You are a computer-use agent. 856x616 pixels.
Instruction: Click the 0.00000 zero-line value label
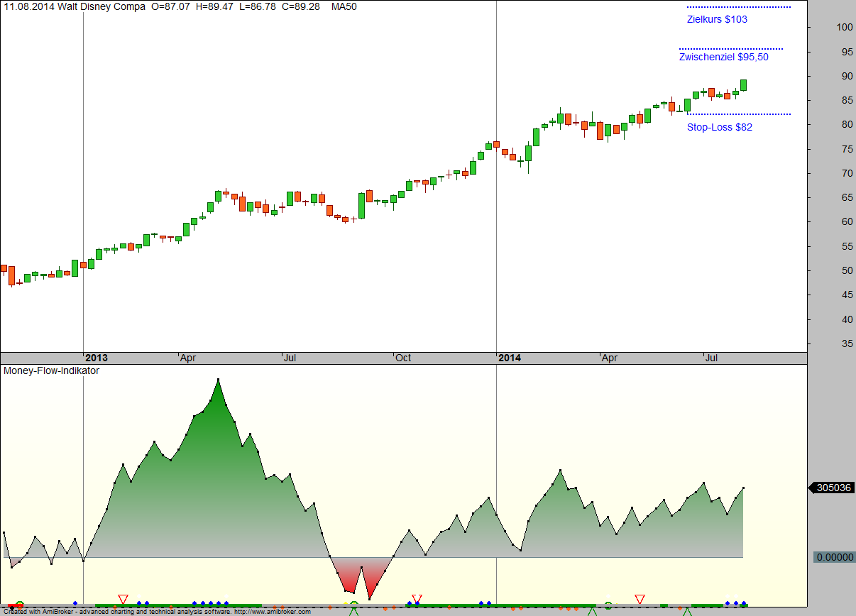pyautogui.click(x=835, y=557)
